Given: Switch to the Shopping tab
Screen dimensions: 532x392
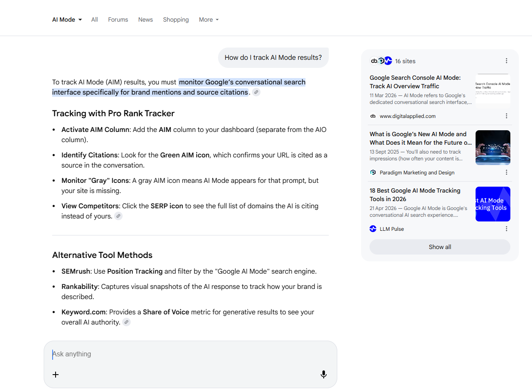Looking at the screenshot, I should pyautogui.click(x=176, y=20).
